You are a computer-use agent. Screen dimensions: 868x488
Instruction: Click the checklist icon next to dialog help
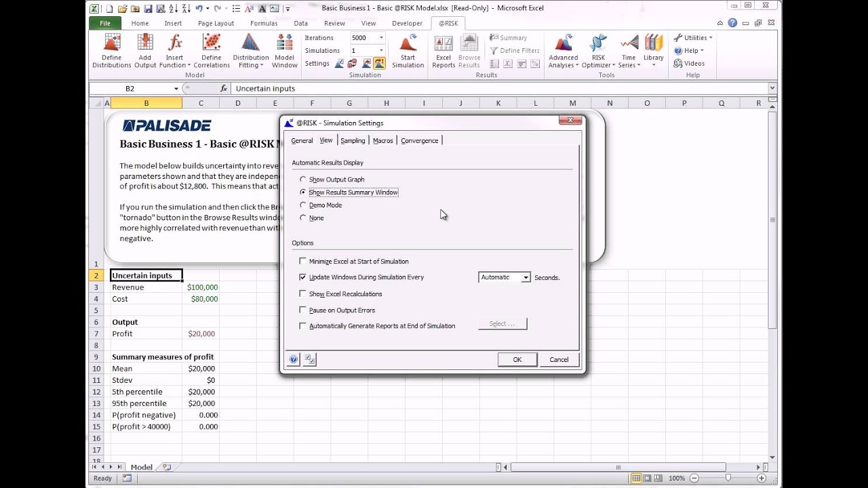[309, 360]
